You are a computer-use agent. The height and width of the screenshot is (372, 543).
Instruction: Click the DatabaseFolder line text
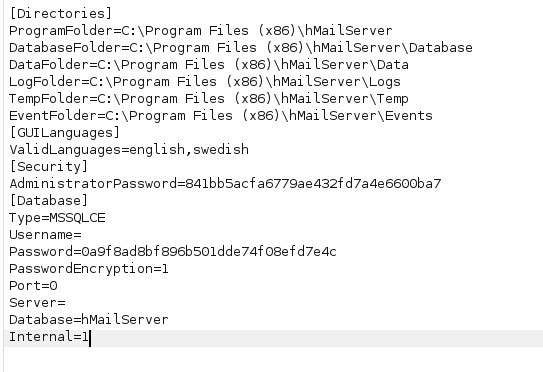[241, 47]
